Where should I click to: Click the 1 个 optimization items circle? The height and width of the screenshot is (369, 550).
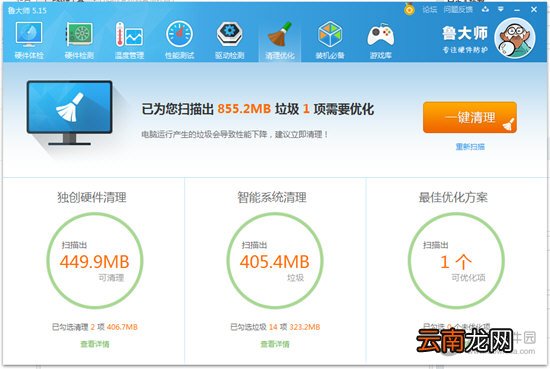pos(456,261)
